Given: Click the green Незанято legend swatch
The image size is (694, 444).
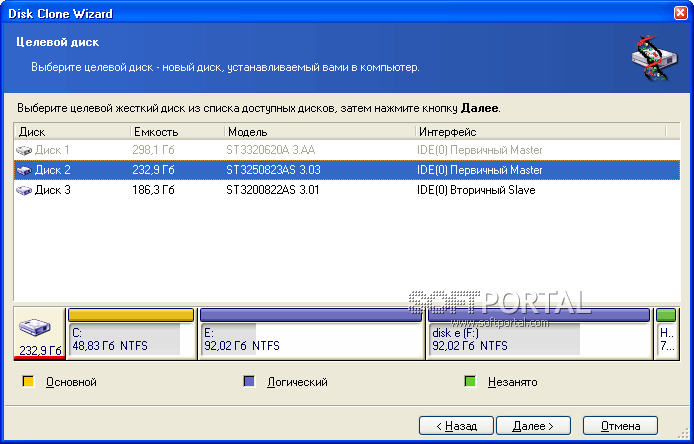Looking at the screenshot, I should tap(470, 381).
